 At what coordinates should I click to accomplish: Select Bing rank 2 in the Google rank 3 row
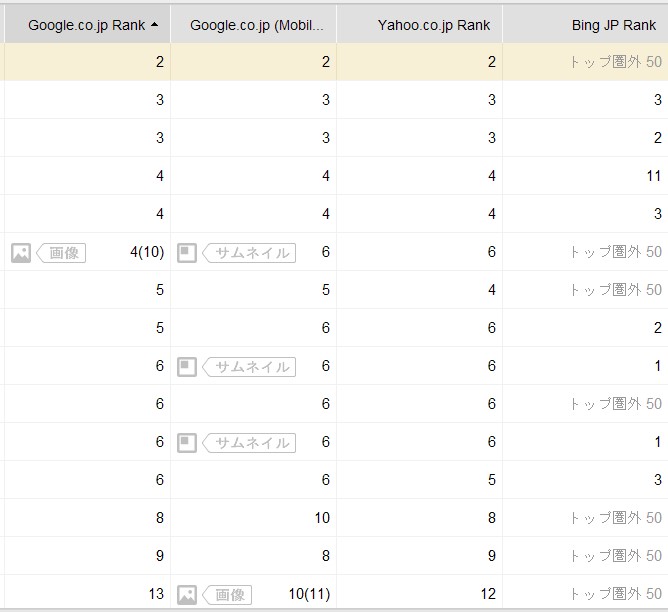(658, 138)
